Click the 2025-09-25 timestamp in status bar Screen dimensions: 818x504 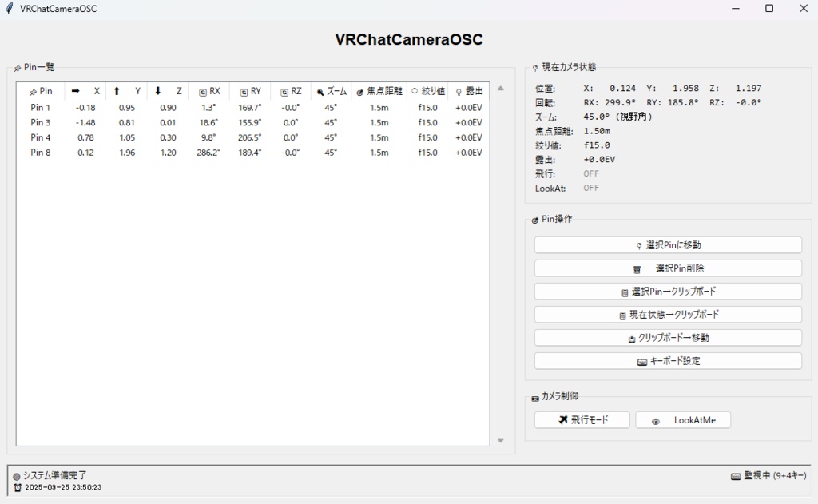pyautogui.click(x=63, y=487)
